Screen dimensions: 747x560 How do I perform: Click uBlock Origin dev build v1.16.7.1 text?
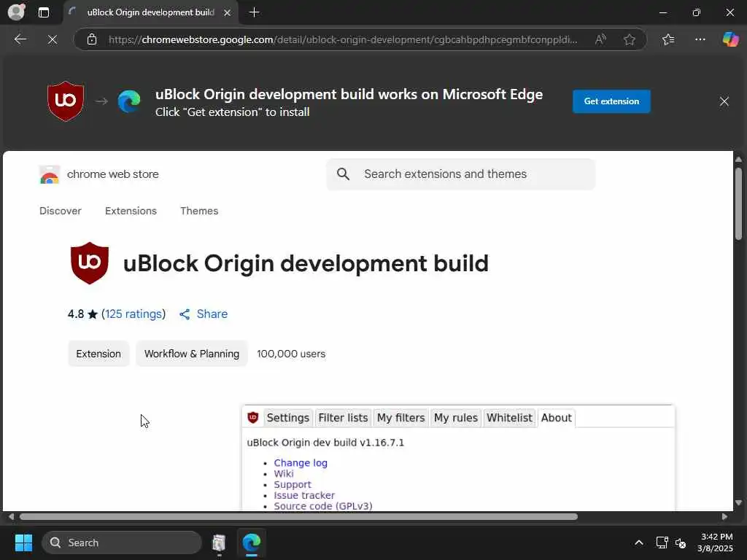click(325, 443)
